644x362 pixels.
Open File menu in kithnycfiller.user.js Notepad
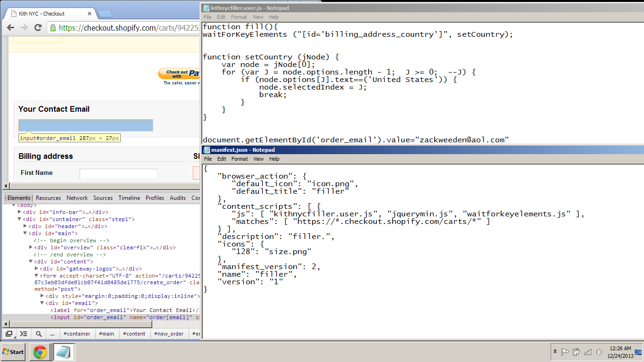[207, 17]
